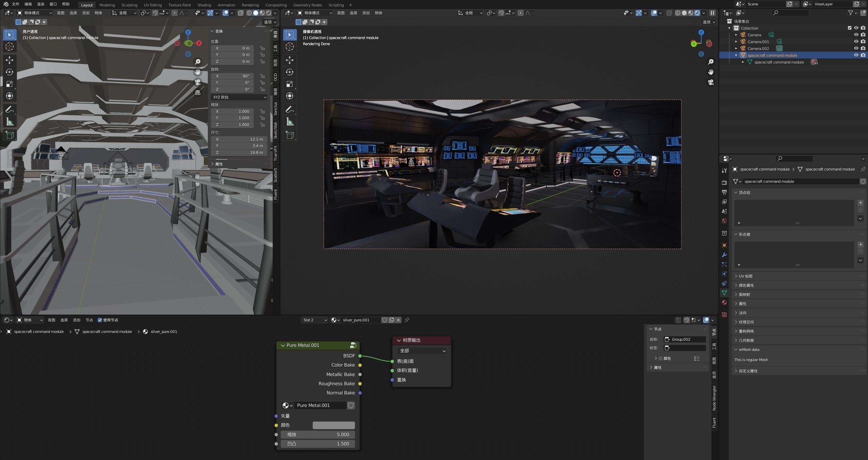Switch to the Shading workspace tab
This screenshot has height=460, width=868.
click(x=204, y=5)
